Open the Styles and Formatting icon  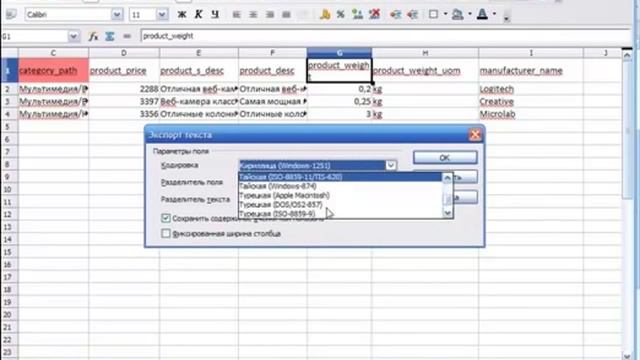tap(11, 15)
